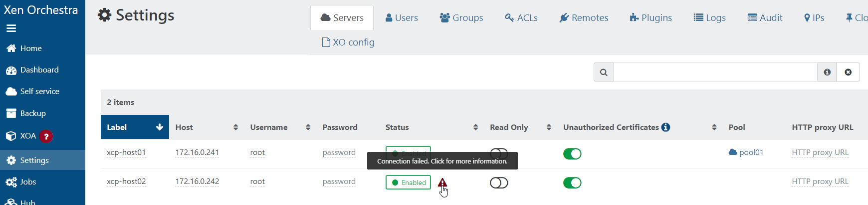
Task: Toggle Enabled status for xcp-host02
Action: coord(408,182)
